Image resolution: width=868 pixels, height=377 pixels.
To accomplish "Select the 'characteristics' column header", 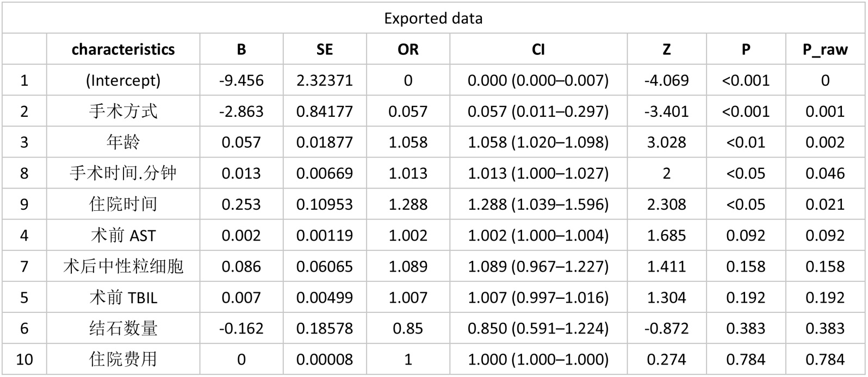I will 123,49.
